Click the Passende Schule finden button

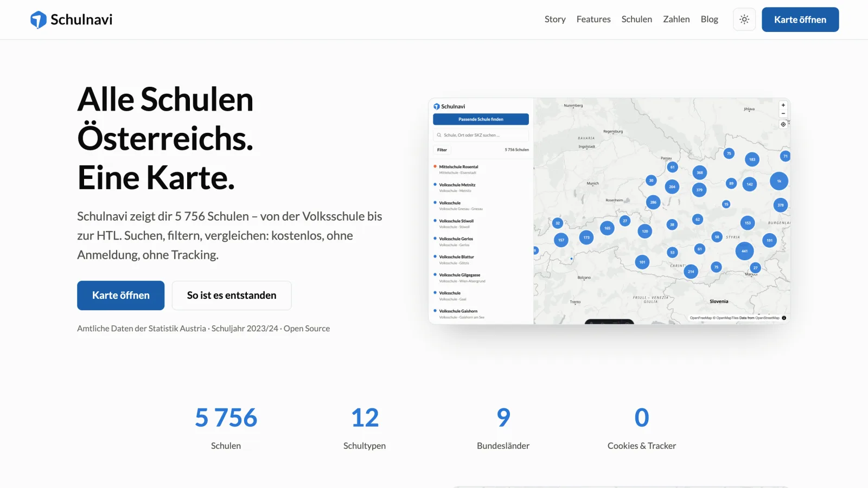[481, 119]
